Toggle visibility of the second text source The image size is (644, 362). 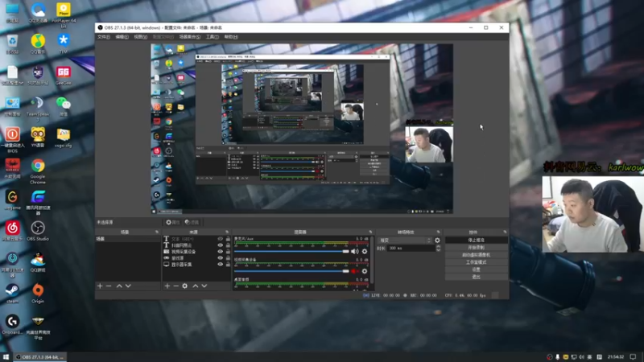(x=220, y=245)
